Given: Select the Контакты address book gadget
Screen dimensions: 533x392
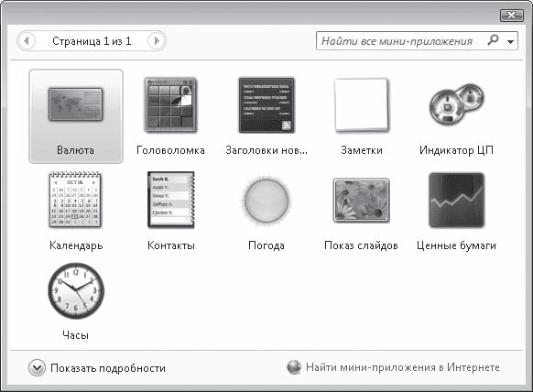Looking at the screenshot, I should (171, 200).
